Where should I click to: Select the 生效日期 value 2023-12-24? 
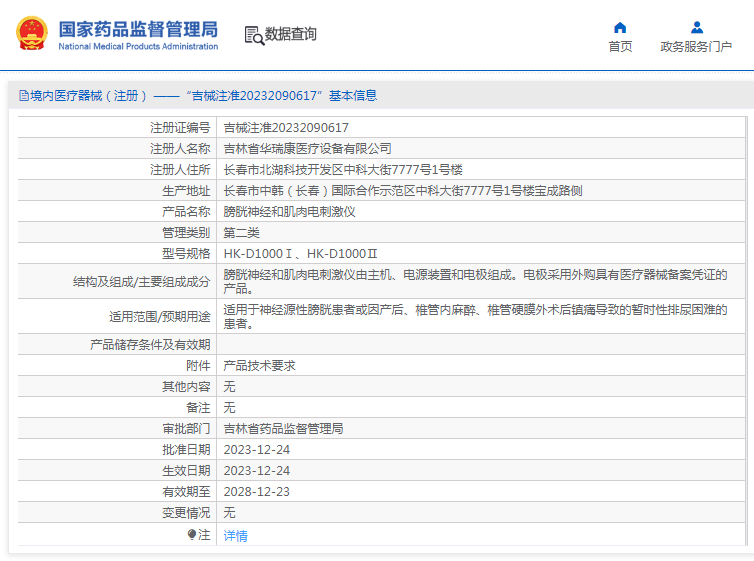[257, 471]
